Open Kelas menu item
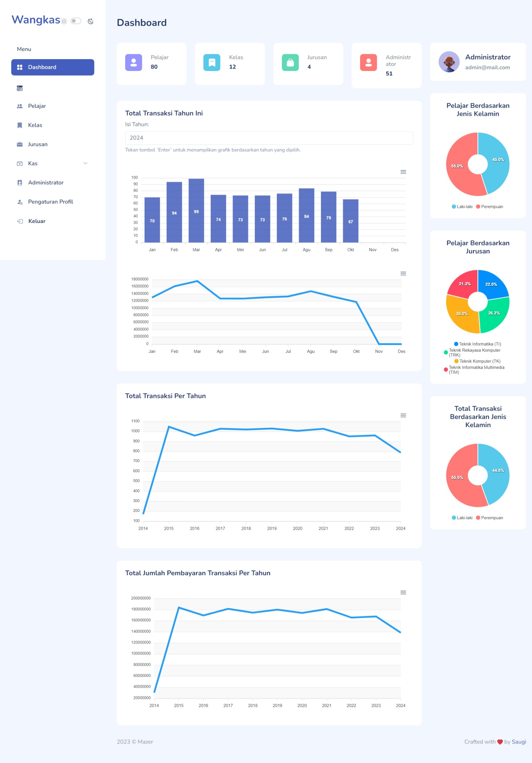This screenshot has width=532, height=763. pyautogui.click(x=53, y=125)
